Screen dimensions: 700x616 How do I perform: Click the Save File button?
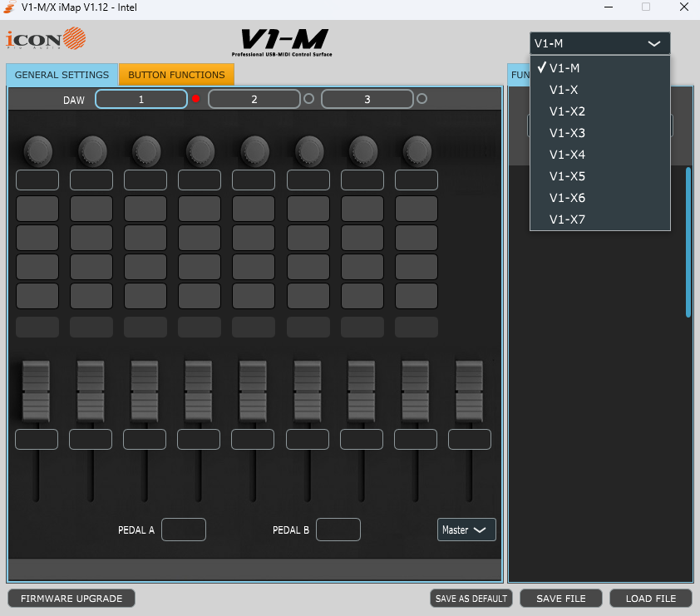tap(561, 599)
